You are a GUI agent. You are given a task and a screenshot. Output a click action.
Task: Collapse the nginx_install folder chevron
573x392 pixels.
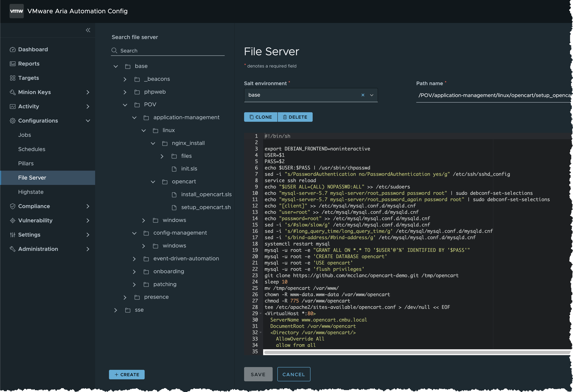click(x=153, y=143)
